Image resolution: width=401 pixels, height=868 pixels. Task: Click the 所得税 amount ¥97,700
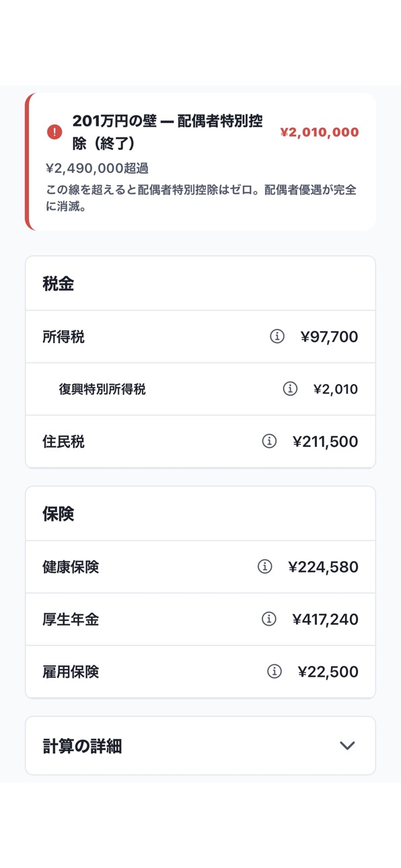click(329, 336)
